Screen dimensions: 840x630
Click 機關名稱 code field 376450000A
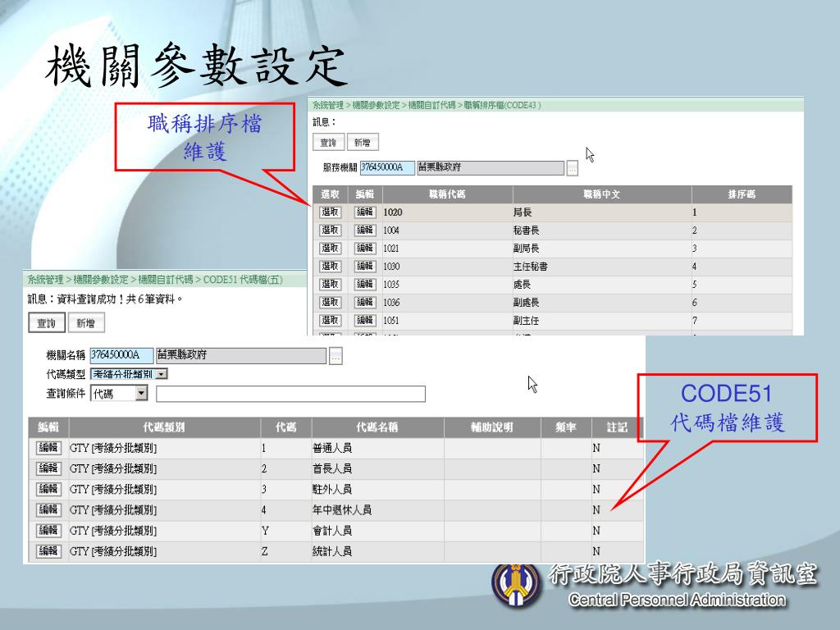coord(121,355)
